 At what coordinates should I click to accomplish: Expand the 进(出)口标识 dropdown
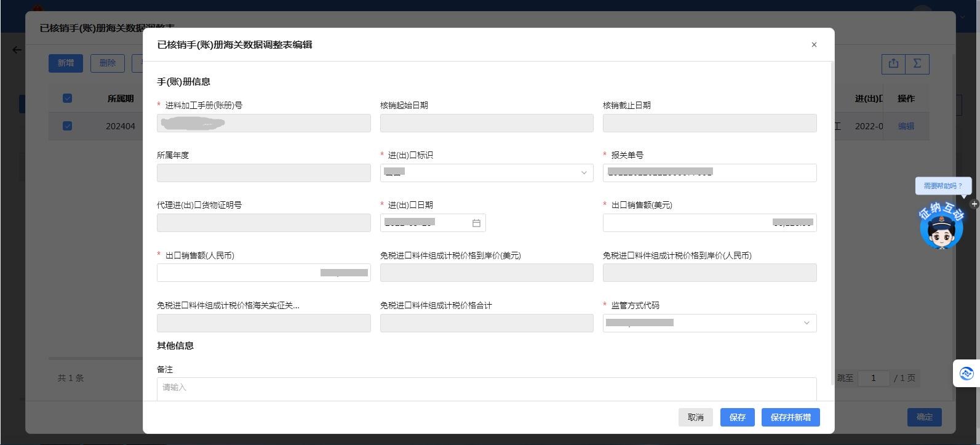[486, 173]
